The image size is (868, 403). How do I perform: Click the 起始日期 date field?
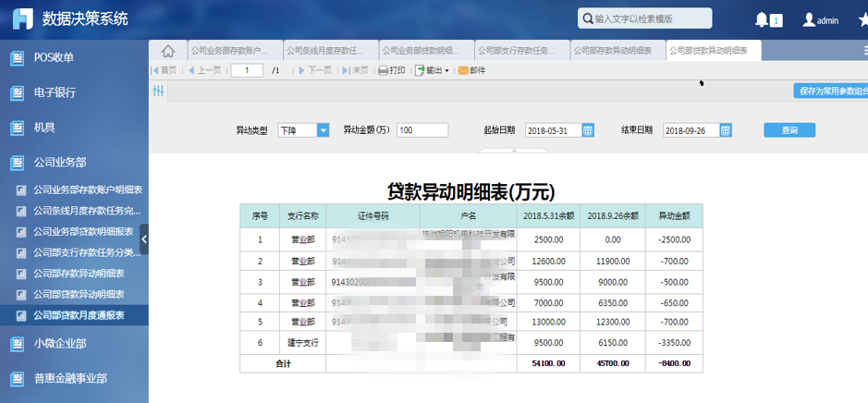coord(554,130)
